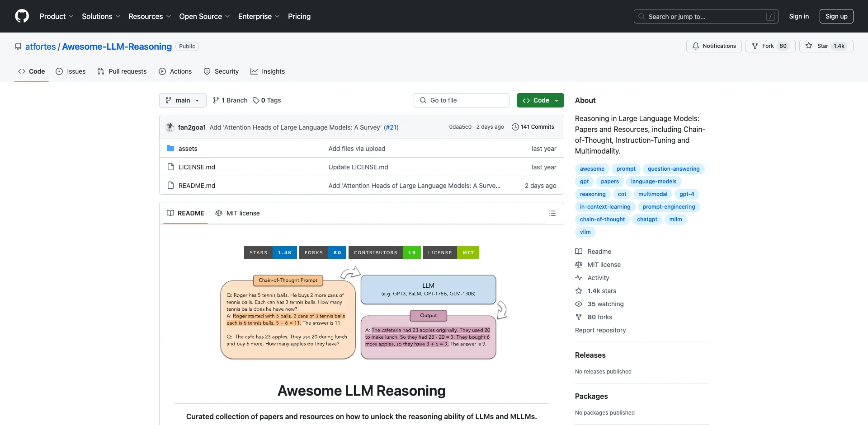Select the MIT license tab

coord(237,213)
